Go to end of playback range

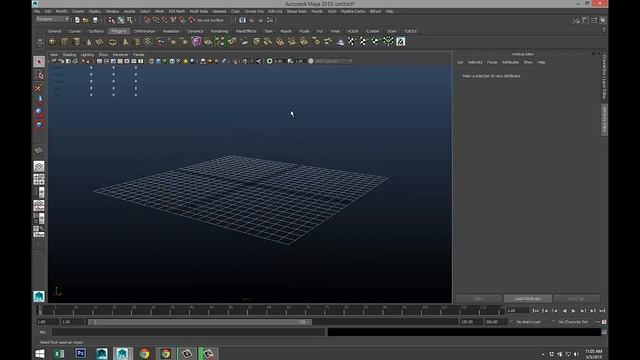[602, 311]
